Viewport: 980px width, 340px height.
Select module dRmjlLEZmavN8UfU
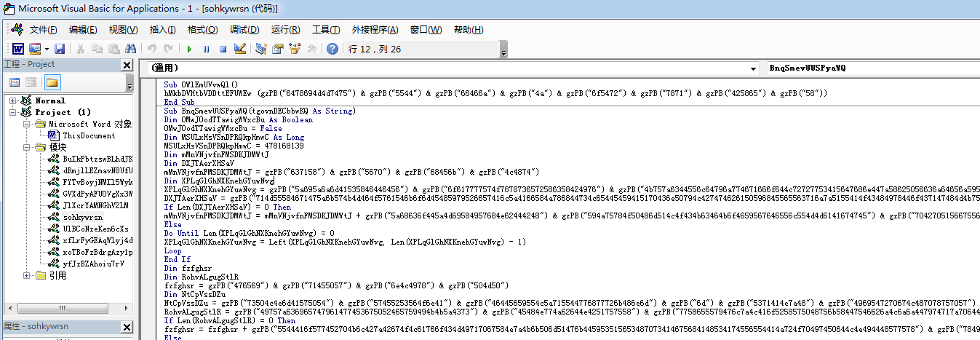click(97, 170)
